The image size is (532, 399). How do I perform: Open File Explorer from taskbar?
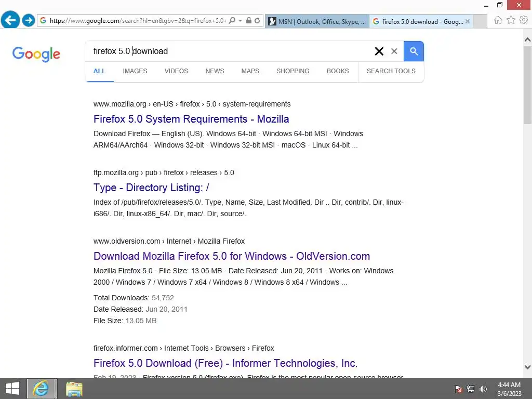(x=74, y=389)
